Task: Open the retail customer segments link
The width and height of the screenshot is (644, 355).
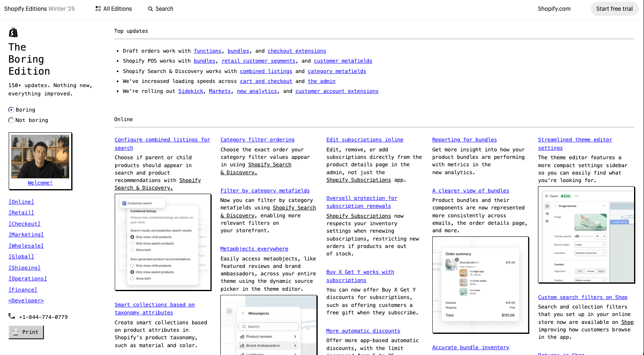Action: pos(258,61)
